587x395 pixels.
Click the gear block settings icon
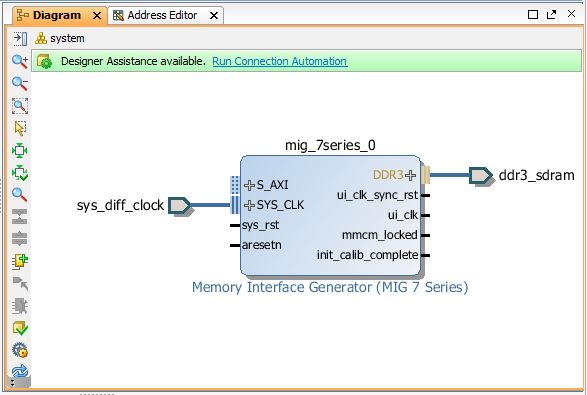pyautogui.click(x=20, y=350)
